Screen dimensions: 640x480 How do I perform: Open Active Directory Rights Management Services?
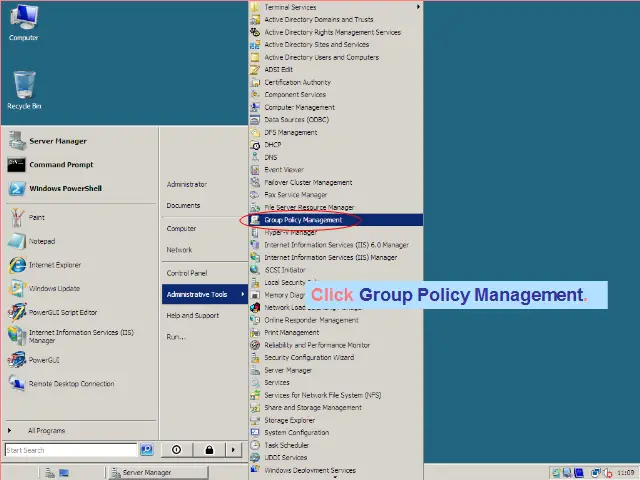[336, 32]
